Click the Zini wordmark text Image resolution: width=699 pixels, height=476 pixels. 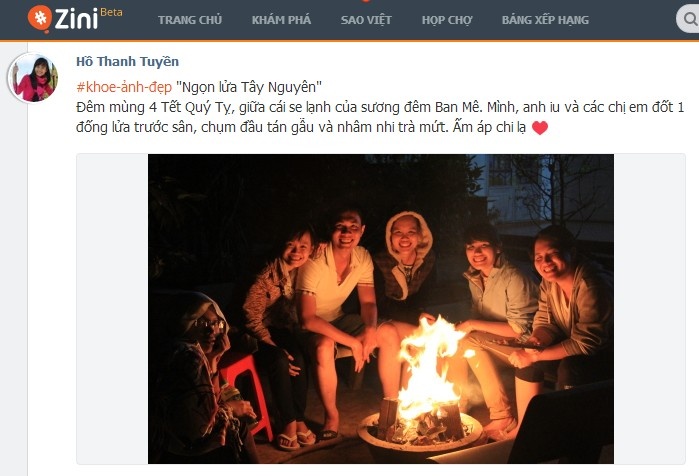[x=76, y=19]
